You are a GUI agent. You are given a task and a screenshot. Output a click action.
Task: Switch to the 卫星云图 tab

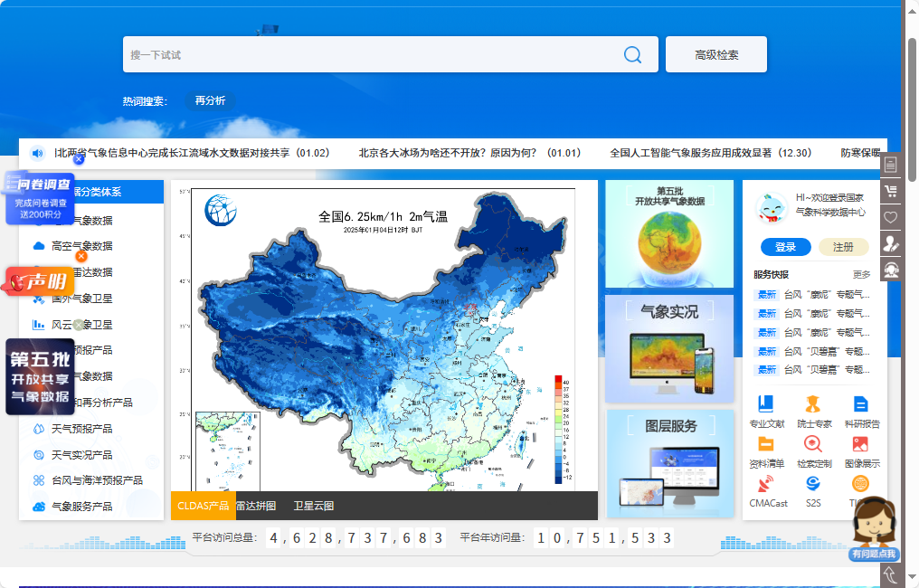coord(314,506)
